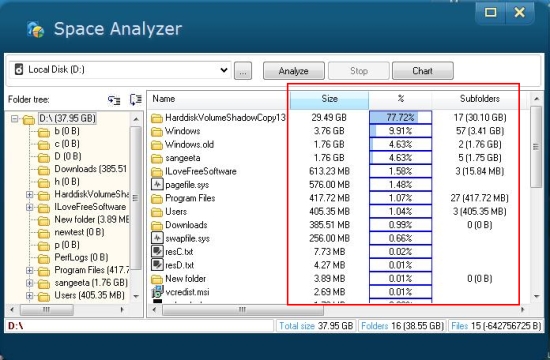Sort by the Size column header

[329, 99]
